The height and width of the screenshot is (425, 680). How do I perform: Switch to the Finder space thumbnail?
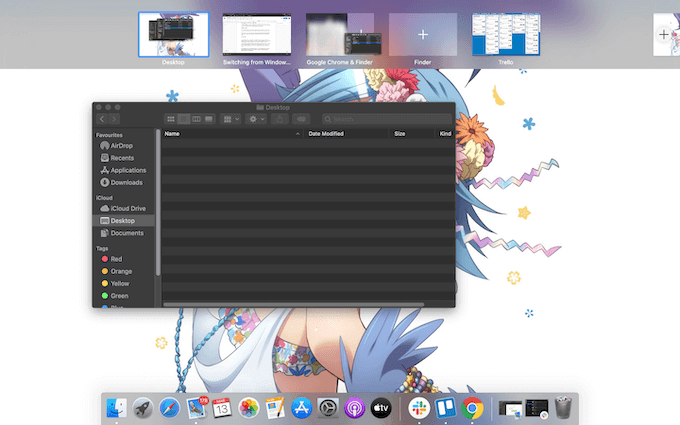click(423, 35)
